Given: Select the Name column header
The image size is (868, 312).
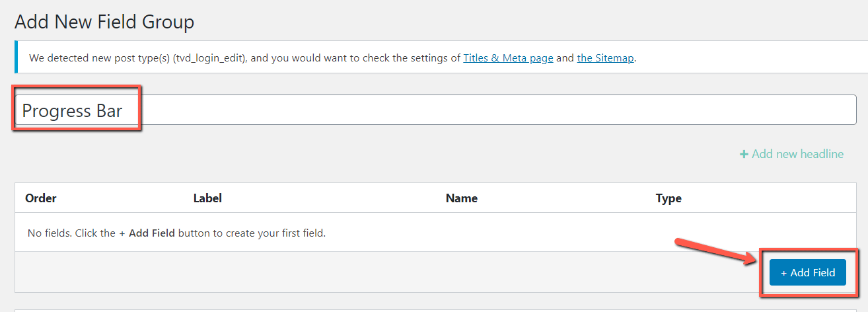Looking at the screenshot, I should [x=462, y=198].
